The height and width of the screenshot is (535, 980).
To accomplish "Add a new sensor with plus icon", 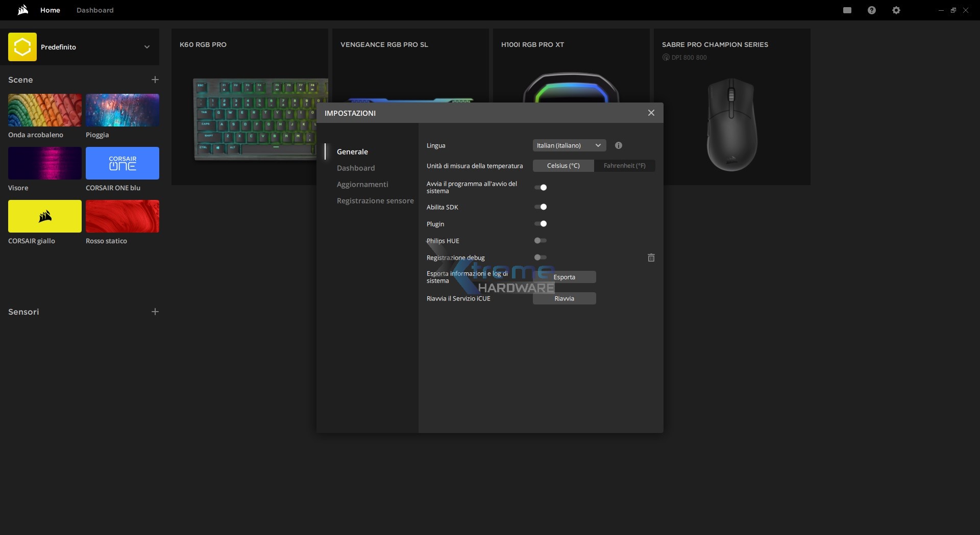I will pyautogui.click(x=155, y=312).
